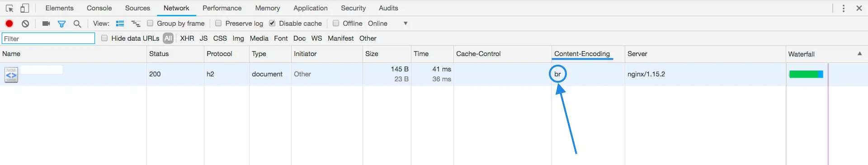Open search with the magnifier icon
The width and height of the screenshot is (868, 165).
coord(77,24)
